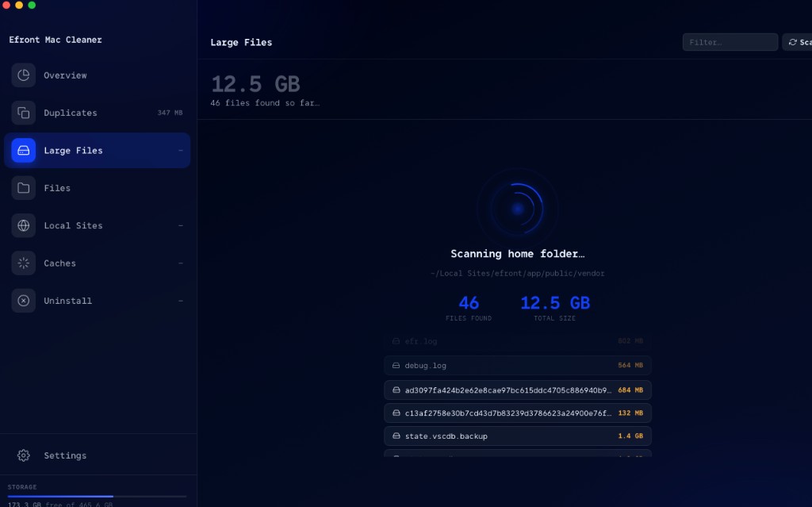Click the Duplicates copy icon
The height and width of the screenshot is (507, 812).
point(23,113)
